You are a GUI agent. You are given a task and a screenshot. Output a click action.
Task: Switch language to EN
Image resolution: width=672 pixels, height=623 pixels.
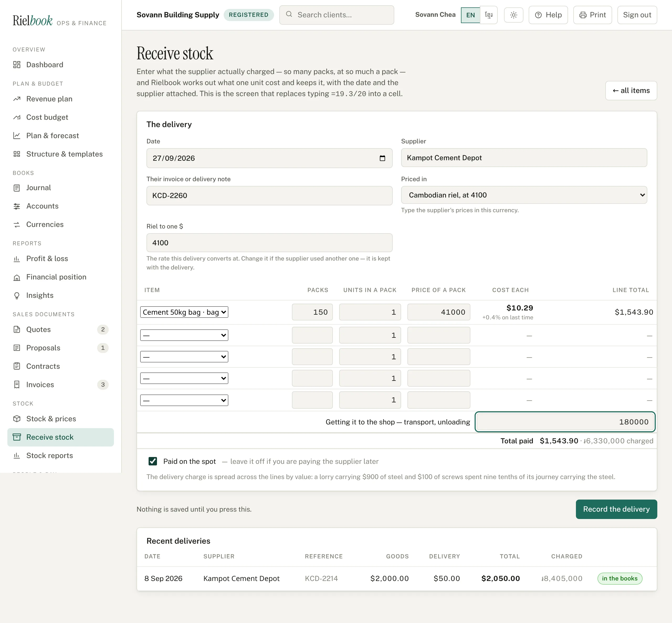(470, 15)
